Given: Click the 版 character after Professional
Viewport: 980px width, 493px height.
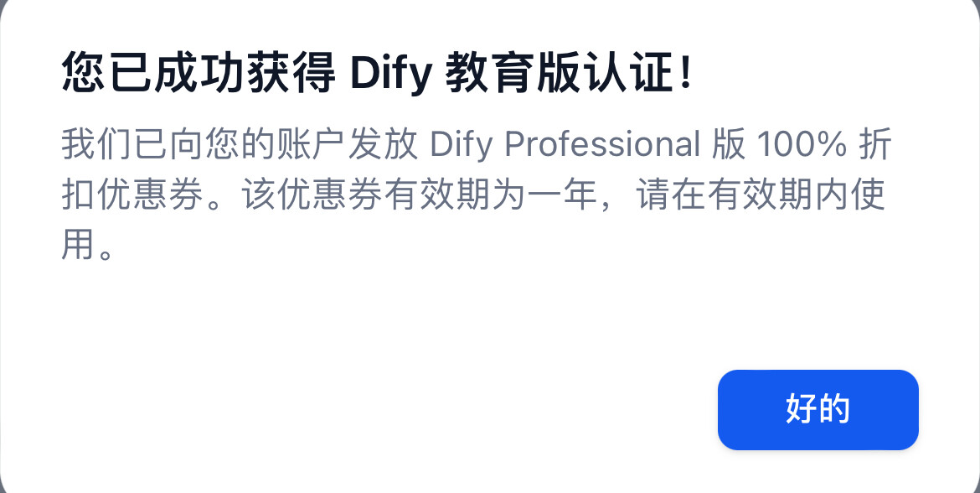Looking at the screenshot, I should (x=729, y=144).
